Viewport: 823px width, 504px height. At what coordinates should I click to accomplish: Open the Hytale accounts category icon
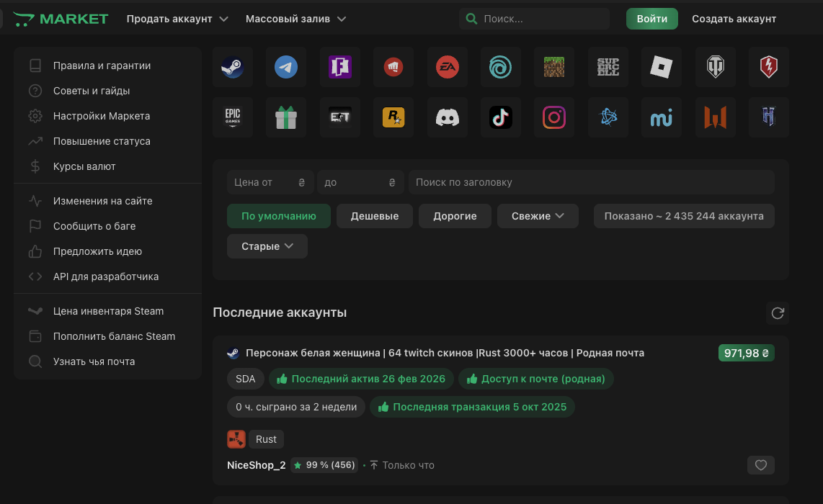pyautogui.click(x=769, y=117)
